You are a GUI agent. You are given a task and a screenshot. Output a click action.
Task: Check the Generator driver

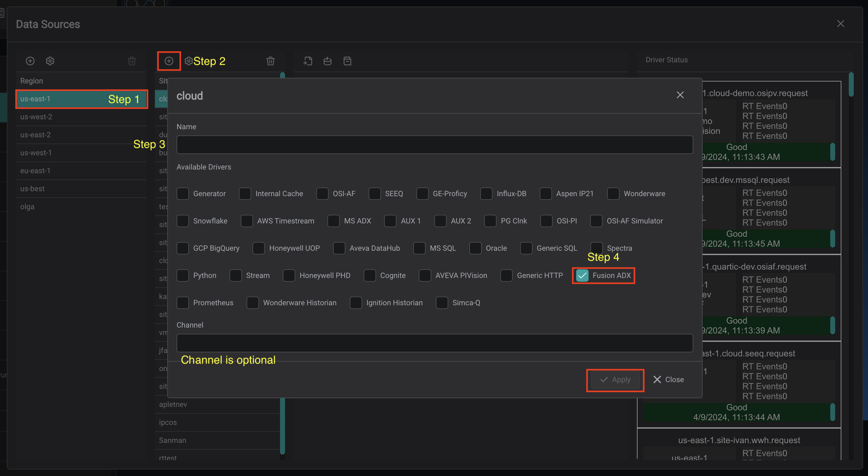tap(183, 194)
